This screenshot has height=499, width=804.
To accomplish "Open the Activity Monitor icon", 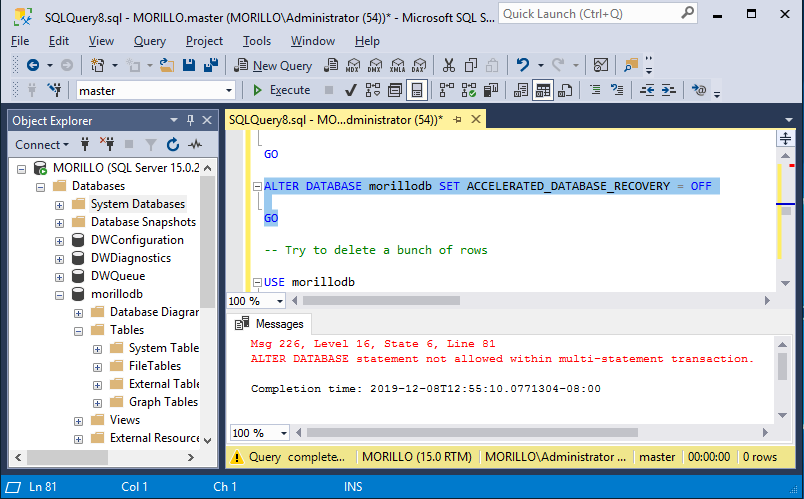I will (600, 65).
